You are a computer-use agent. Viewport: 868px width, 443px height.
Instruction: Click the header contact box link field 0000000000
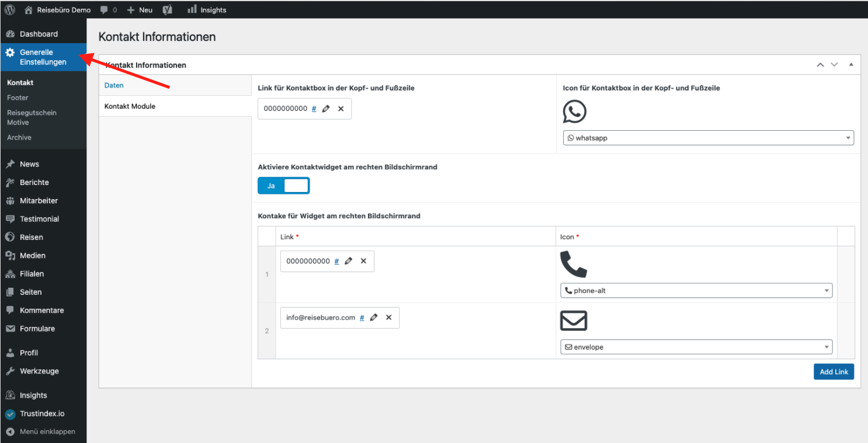pos(285,109)
